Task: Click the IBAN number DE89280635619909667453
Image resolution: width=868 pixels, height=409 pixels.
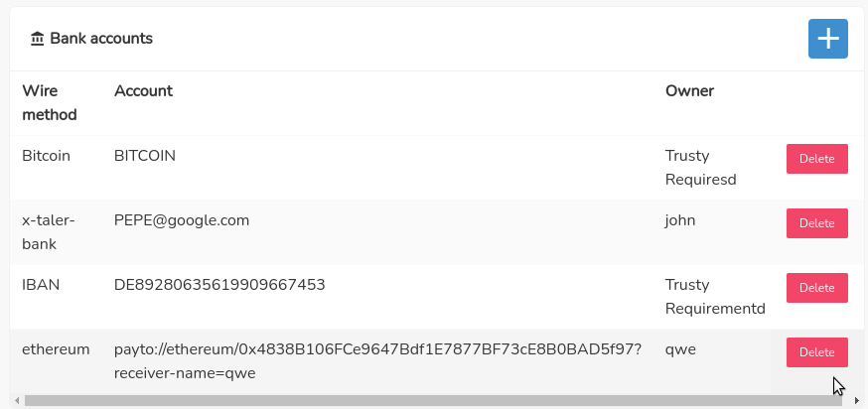Action: (219, 284)
